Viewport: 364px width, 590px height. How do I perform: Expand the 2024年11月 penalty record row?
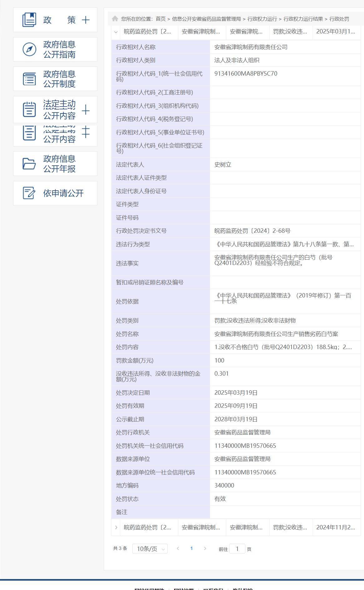click(x=116, y=527)
